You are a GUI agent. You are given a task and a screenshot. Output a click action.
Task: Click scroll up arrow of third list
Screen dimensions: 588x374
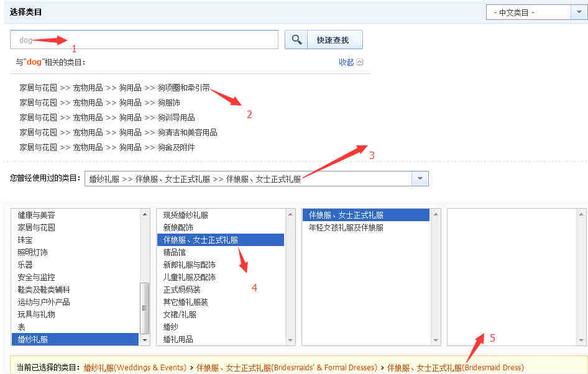(x=436, y=214)
